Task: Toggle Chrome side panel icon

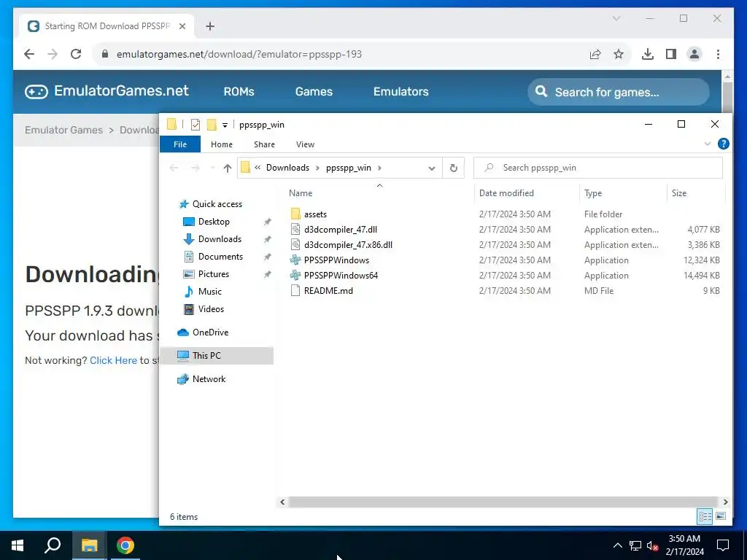Action: click(671, 54)
